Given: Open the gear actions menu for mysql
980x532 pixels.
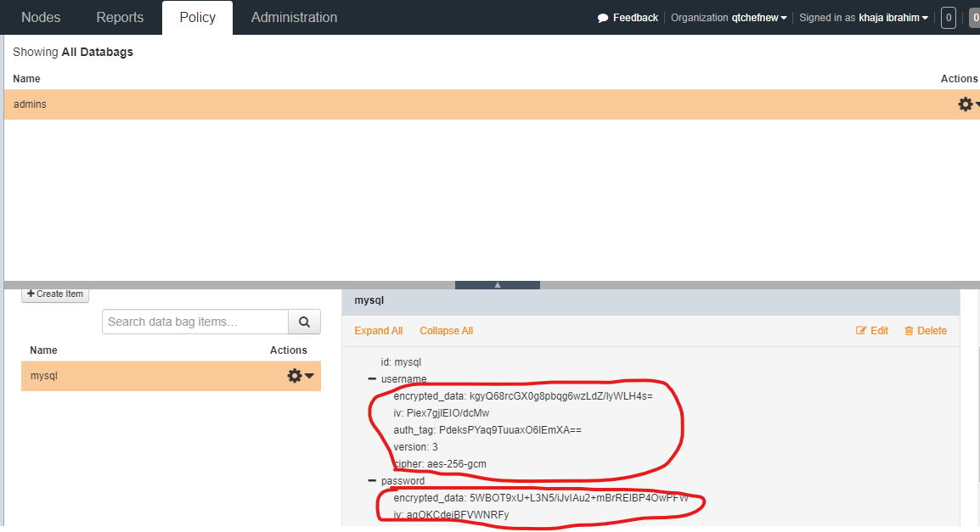Looking at the screenshot, I should coord(300,376).
